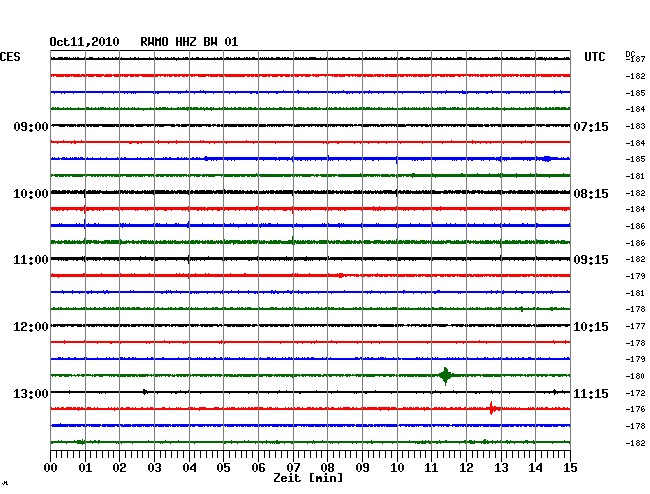This screenshot has width=650, height=494.
Task: Click the 10 minute axis tick label
Action: tap(397, 467)
